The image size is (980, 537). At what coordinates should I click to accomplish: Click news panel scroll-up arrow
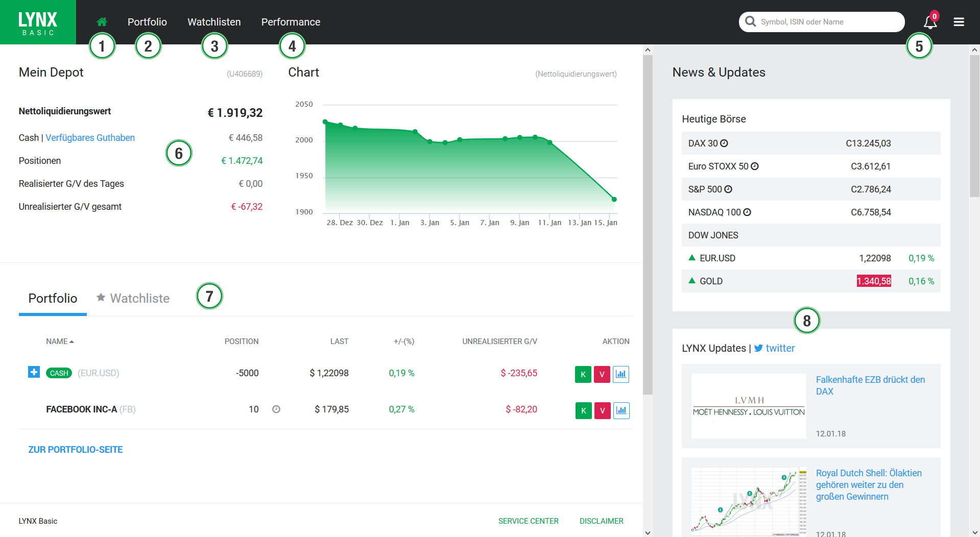pos(975,50)
